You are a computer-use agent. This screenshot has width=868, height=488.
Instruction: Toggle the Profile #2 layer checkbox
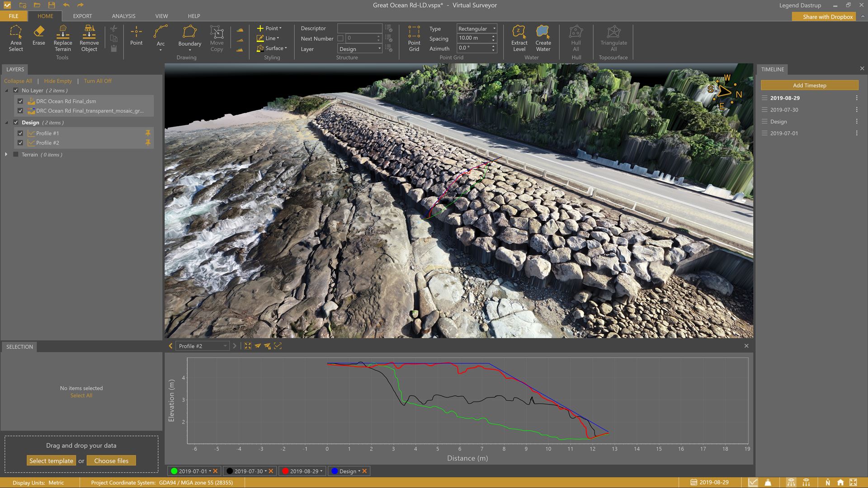click(20, 143)
